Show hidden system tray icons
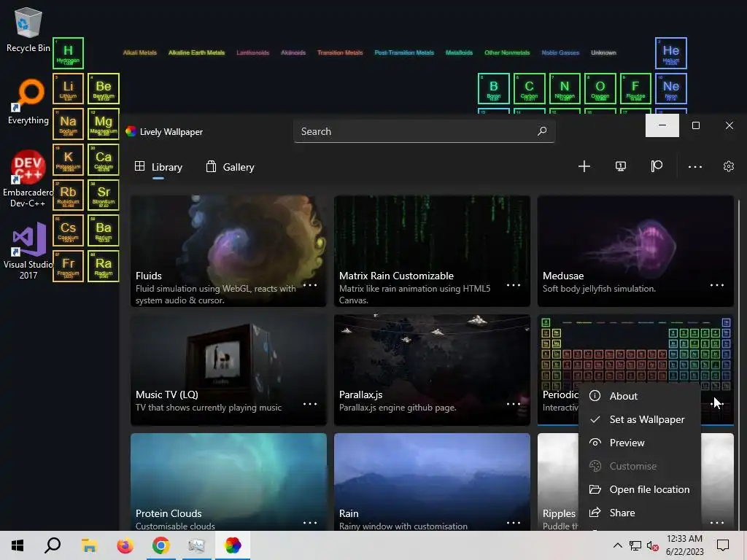 pos(617,545)
